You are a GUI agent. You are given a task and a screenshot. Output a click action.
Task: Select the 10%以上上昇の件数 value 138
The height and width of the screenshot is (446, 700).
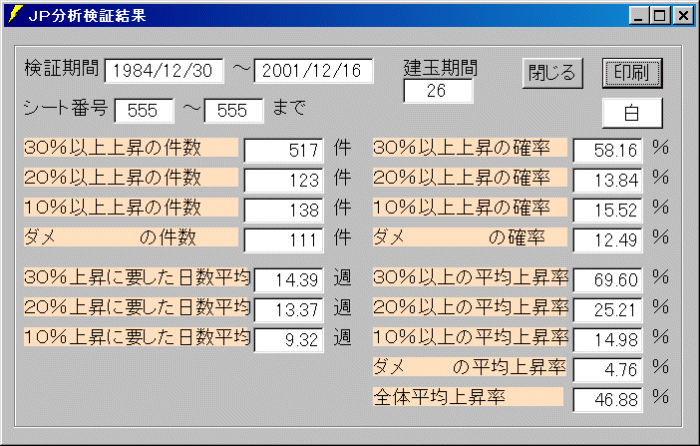tap(283, 210)
